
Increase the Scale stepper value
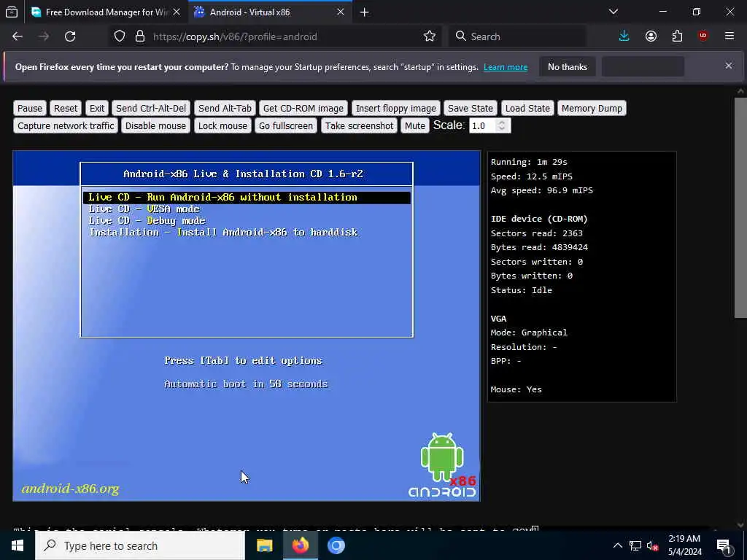point(502,122)
